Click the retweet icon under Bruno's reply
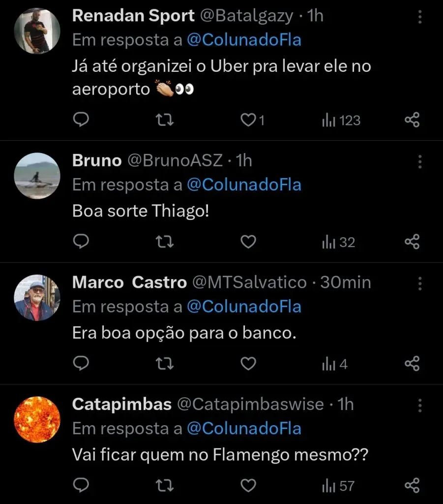Image resolution: width=443 pixels, height=504 pixels. [x=165, y=242]
